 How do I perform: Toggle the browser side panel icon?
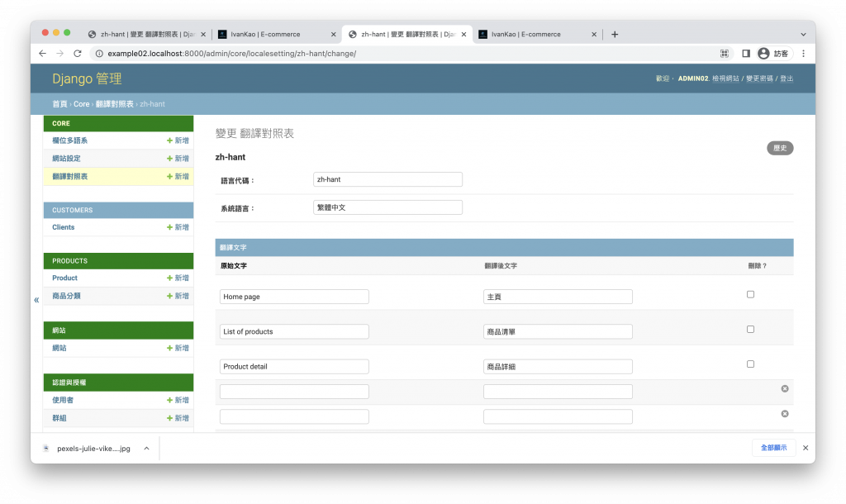pos(746,54)
